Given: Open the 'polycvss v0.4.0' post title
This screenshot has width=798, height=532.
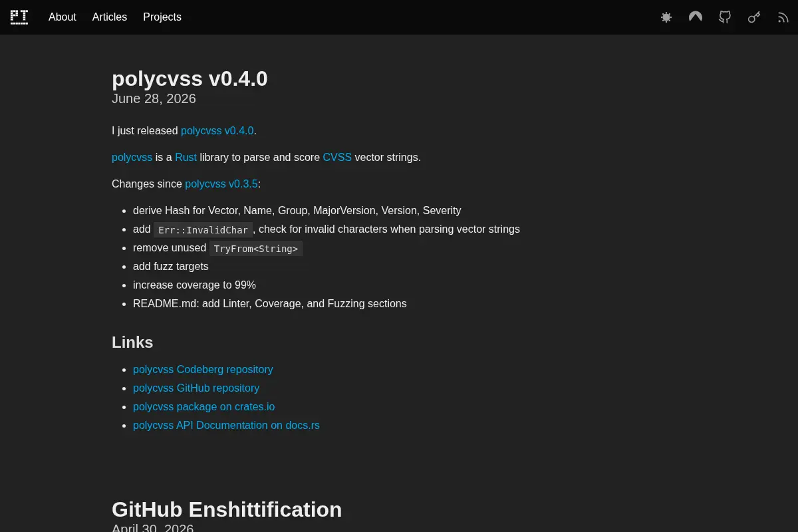Looking at the screenshot, I should coord(190,78).
